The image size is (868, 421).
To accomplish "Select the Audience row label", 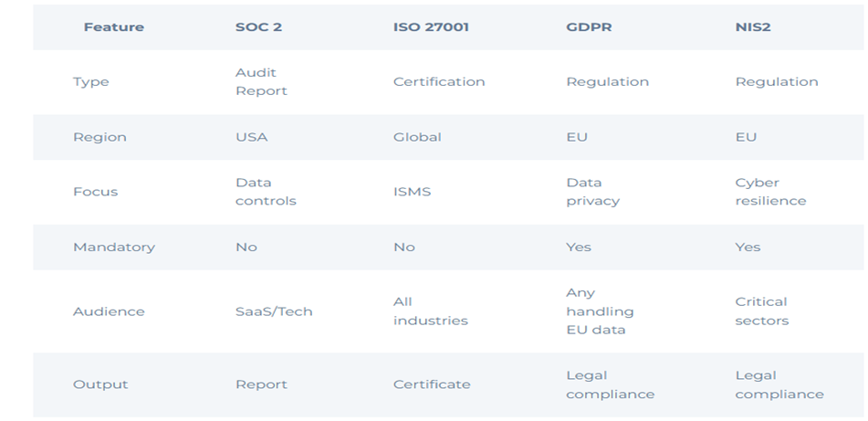I will pos(109,311).
